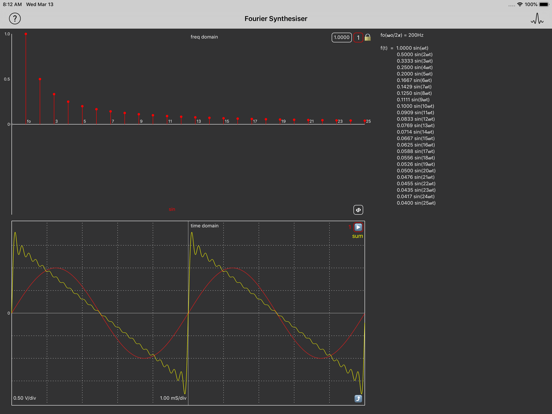
Task: Tap the '0.50 V/div' scale label
Action: click(x=25, y=398)
